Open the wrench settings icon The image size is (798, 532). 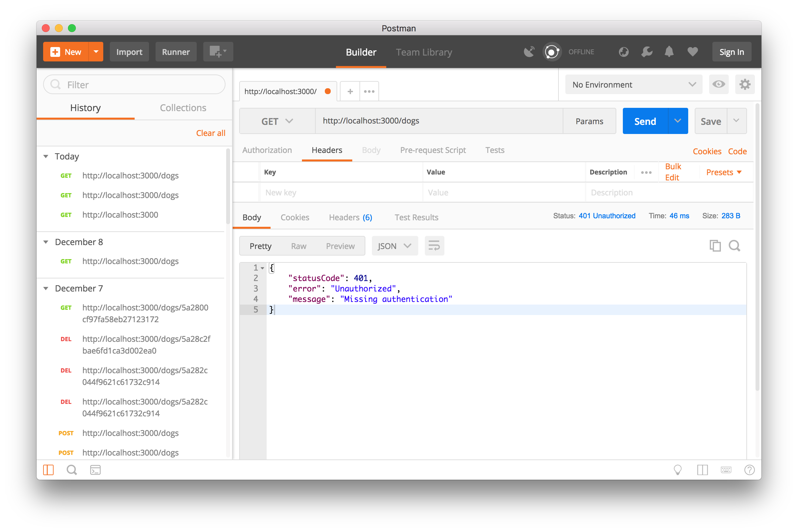pyautogui.click(x=647, y=52)
